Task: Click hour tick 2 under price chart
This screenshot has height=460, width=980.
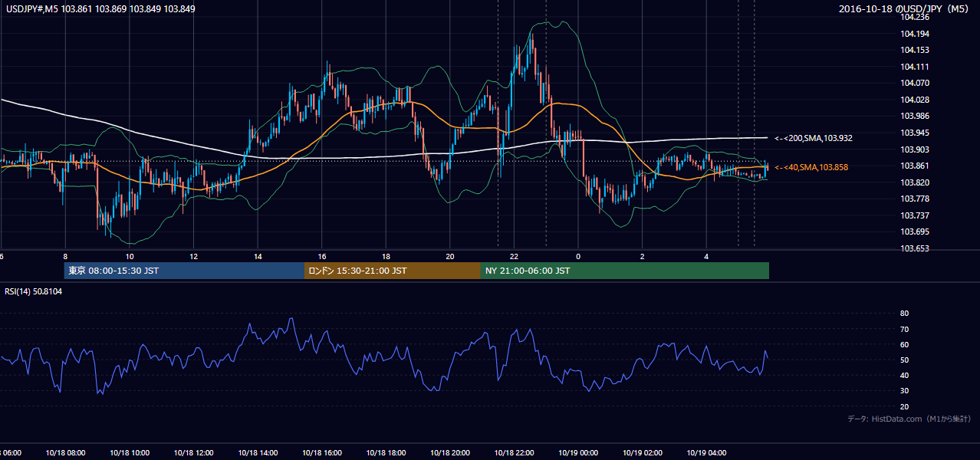Action: tap(643, 257)
